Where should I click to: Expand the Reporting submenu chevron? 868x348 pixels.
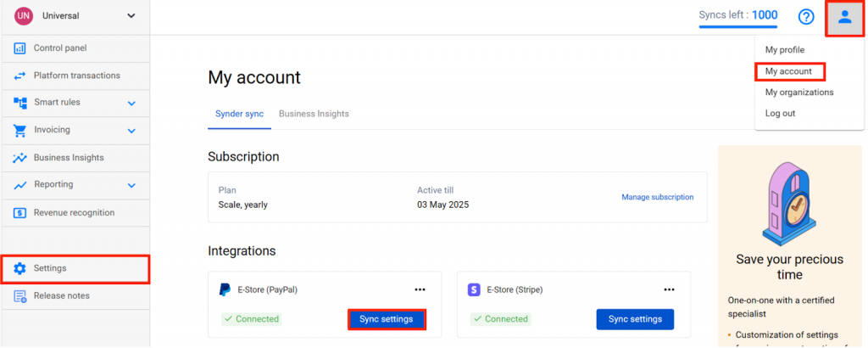(131, 185)
